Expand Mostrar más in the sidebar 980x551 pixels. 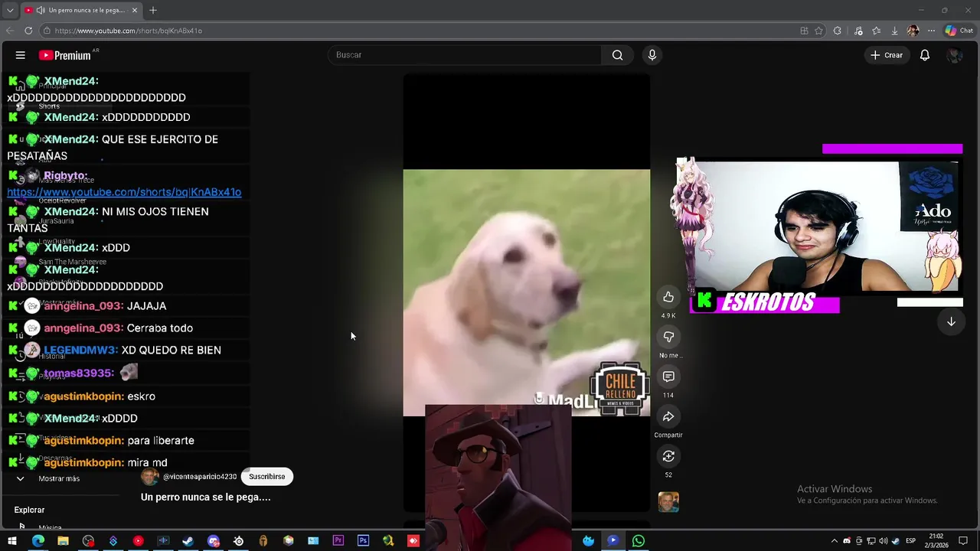click(x=59, y=478)
